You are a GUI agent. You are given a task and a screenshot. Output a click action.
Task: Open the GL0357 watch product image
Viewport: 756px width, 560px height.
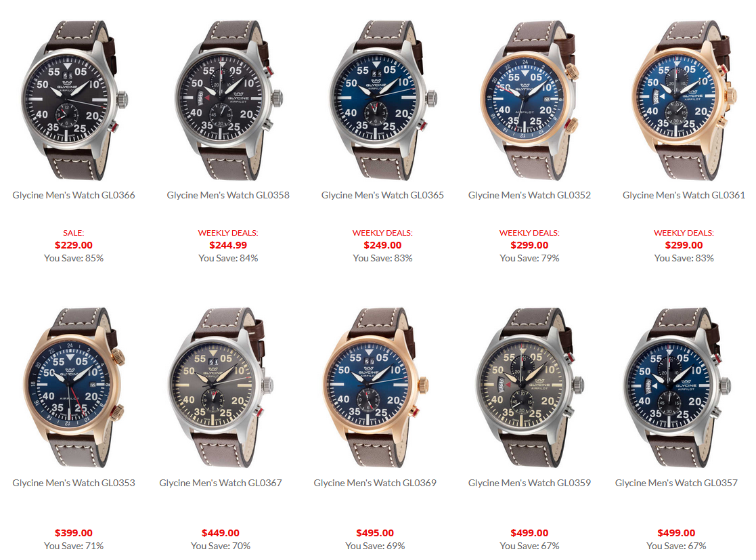(x=676, y=387)
